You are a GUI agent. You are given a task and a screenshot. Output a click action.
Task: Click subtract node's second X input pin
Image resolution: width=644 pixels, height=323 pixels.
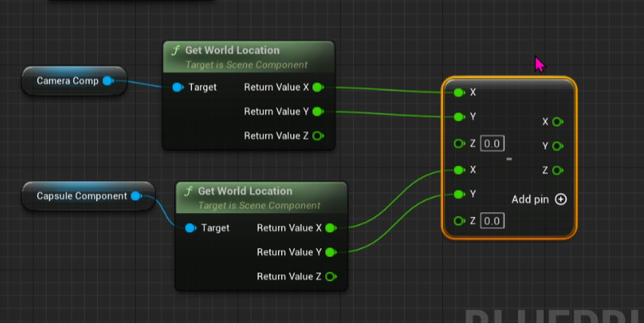[x=459, y=170]
